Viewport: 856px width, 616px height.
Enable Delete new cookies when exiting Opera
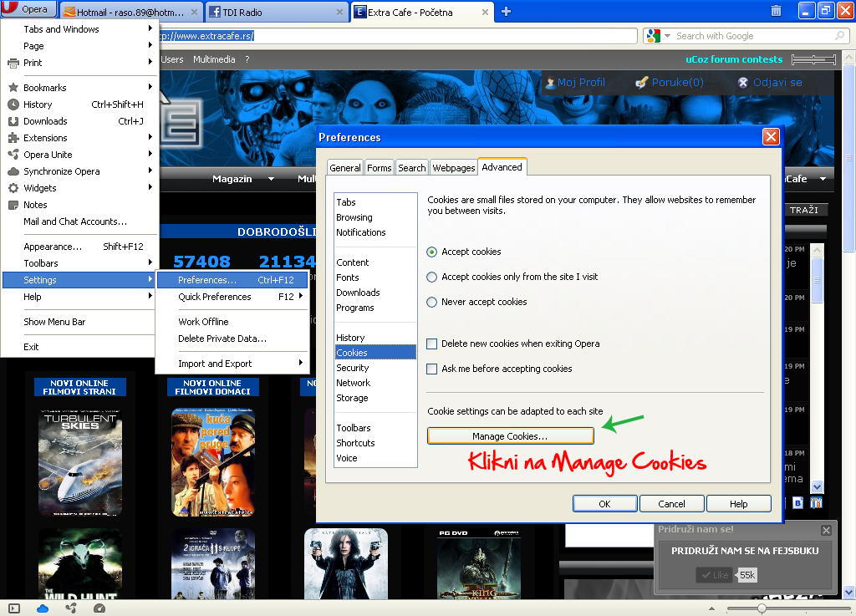coord(432,344)
